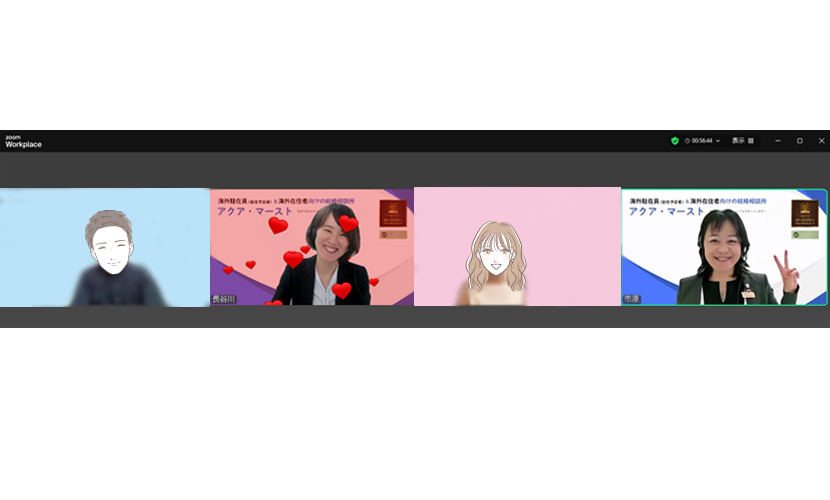The width and height of the screenshot is (830, 500).
Task: Click the brown logo badge in 市原's tile
Action: (805, 212)
